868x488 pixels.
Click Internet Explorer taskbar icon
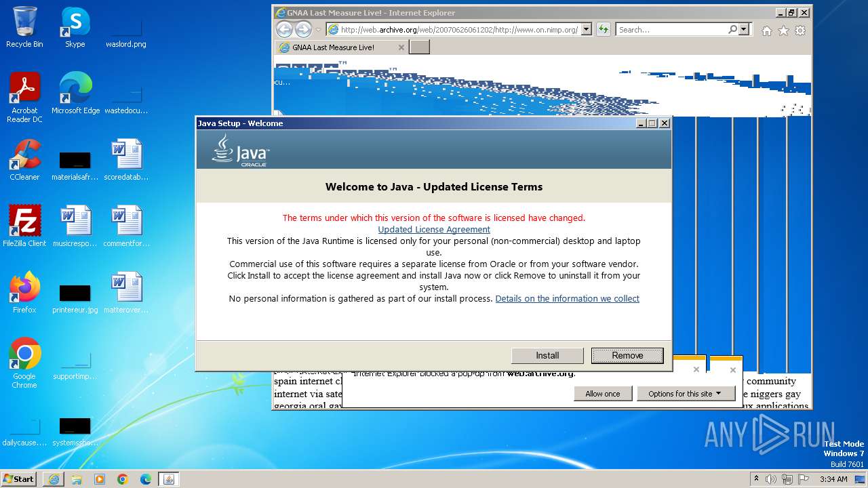54,479
